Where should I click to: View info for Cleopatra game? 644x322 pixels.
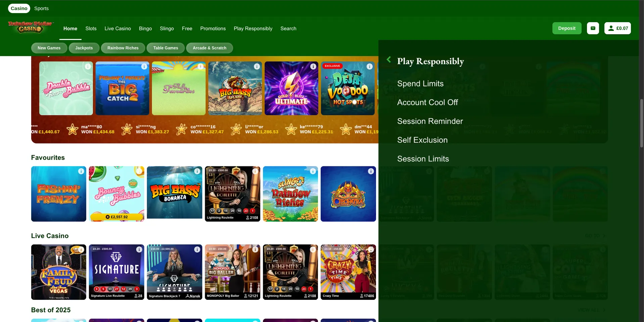coord(371,171)
